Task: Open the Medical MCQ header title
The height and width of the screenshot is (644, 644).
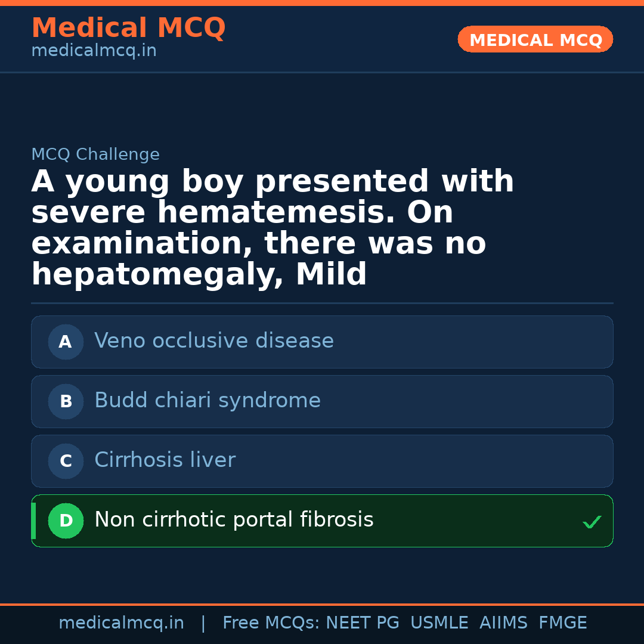Action: click(x=128, y=28)
